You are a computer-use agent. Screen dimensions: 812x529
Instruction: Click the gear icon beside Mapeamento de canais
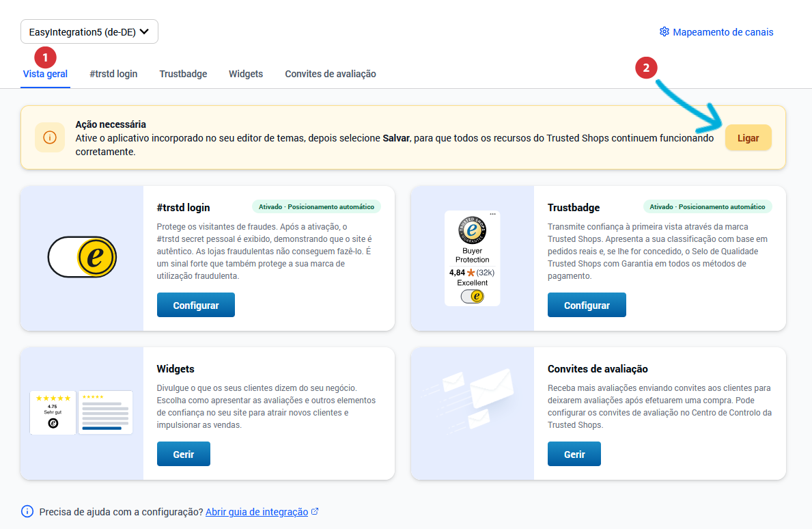tap(664, 32)
